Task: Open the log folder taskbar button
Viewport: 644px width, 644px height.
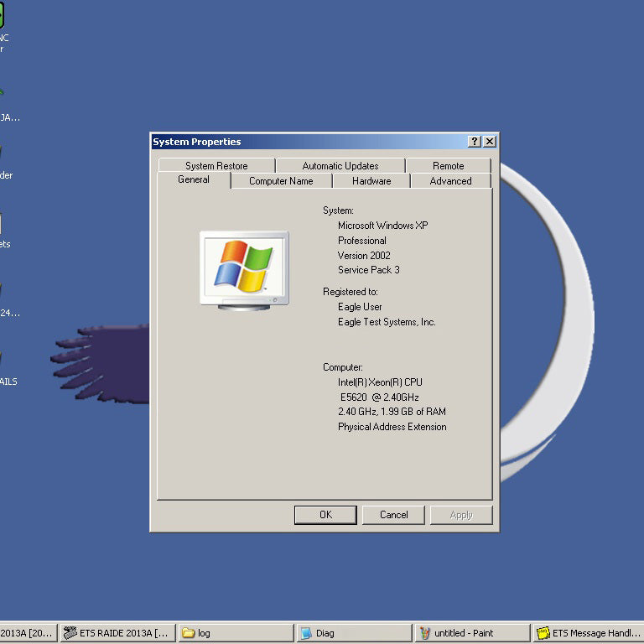Action: 236,633
